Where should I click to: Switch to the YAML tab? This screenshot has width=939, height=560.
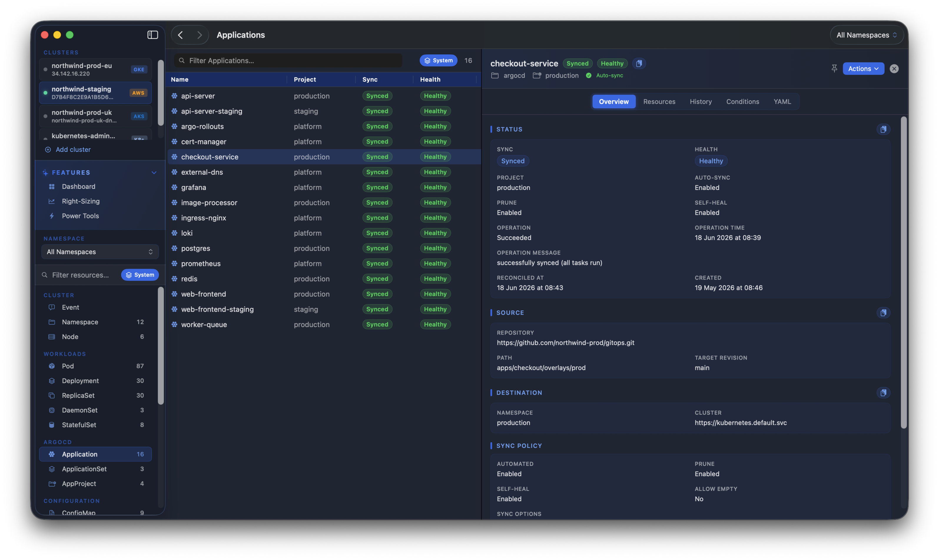click(x=782, y=102)
